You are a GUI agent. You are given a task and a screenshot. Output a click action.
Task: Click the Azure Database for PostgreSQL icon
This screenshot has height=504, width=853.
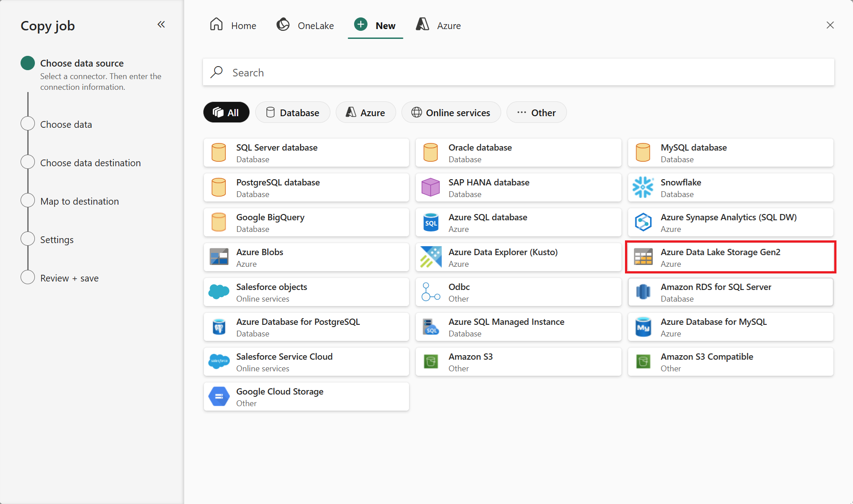point(219,327)
